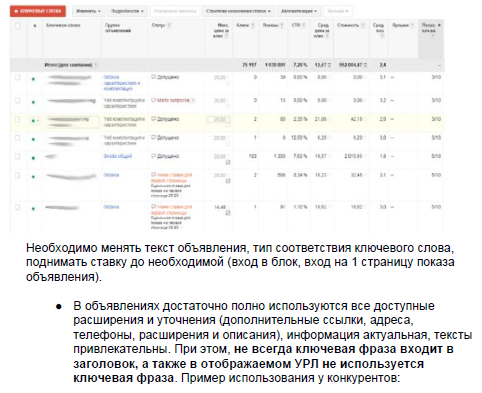The height and width of the screenshot is (393, 482).
Task: Click max CPC bid field in highlighted row
Action: click(x=219, y=119)
